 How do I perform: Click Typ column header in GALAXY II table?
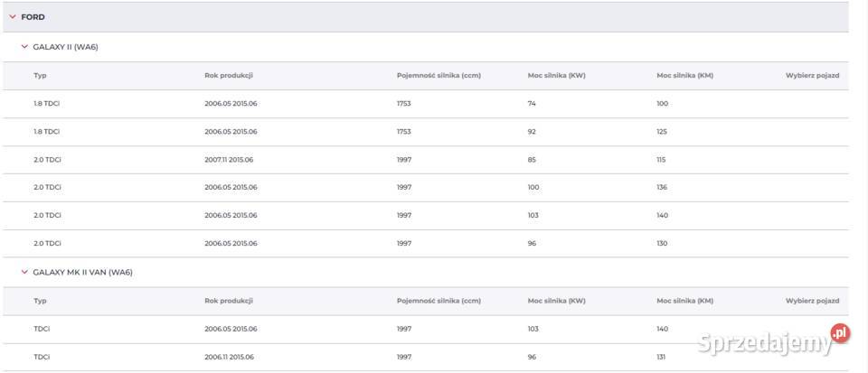[40, 76]
